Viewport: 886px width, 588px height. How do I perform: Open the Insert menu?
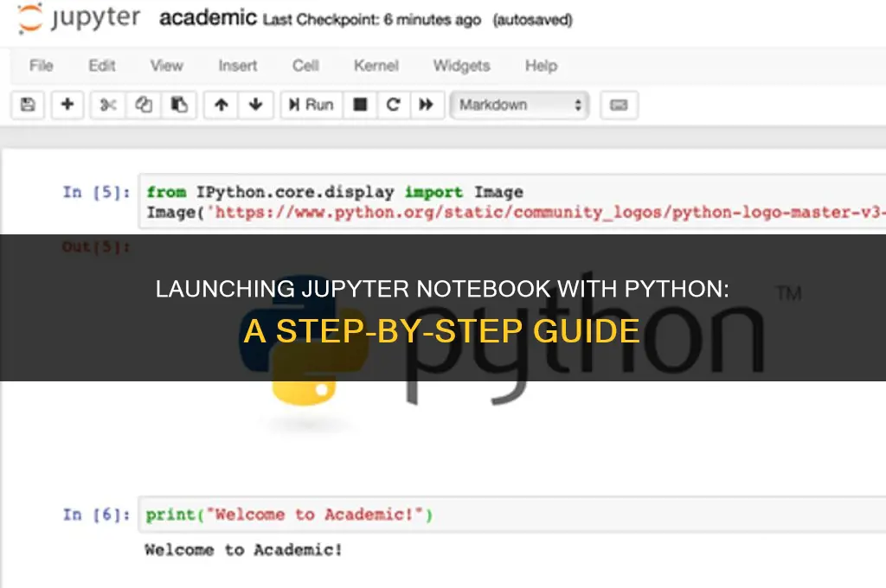pos(238,66)
